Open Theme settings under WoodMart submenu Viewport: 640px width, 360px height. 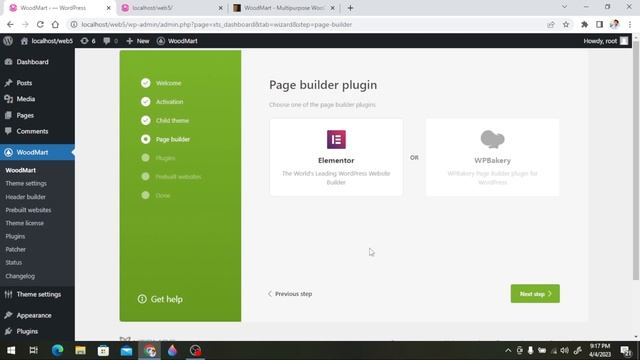pyautogui.click(x=26, y=184)
